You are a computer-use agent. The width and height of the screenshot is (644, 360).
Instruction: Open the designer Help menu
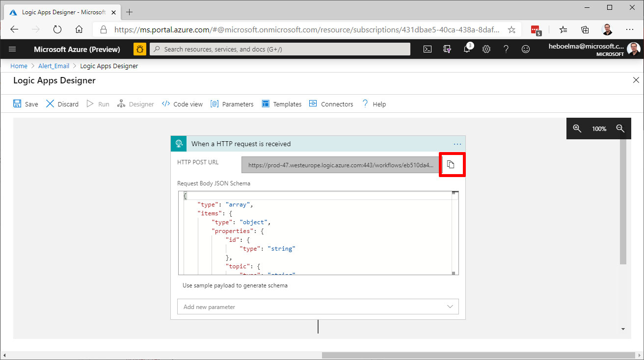click(x=374, y=104)
